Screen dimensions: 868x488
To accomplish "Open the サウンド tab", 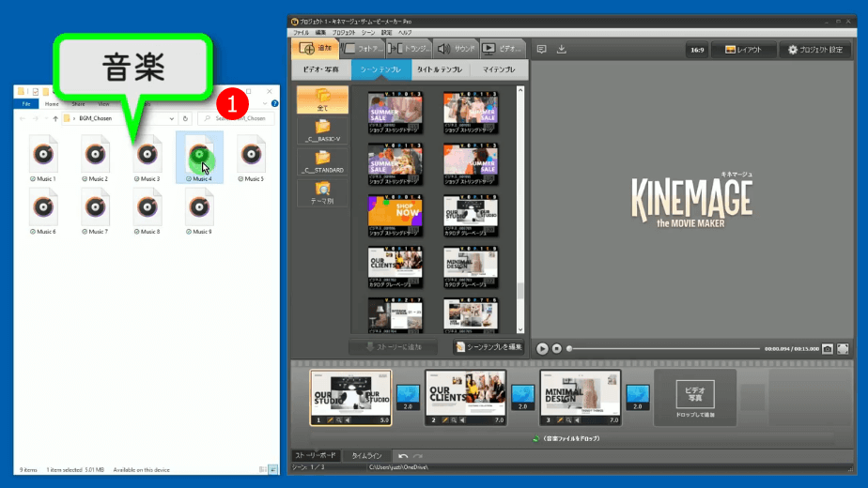I will [x=455, y=48].
